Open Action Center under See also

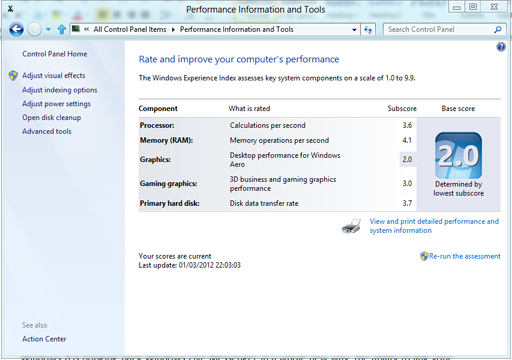coord(44,339)
